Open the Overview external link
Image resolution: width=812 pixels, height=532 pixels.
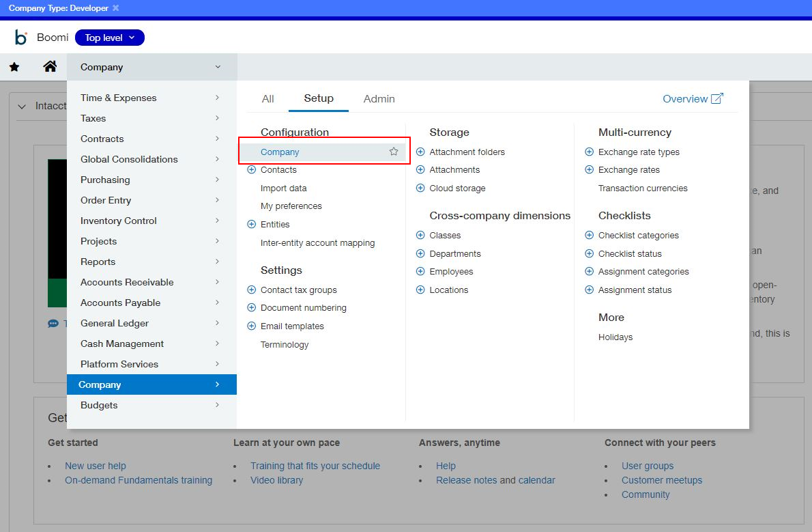tap(693, 99)
